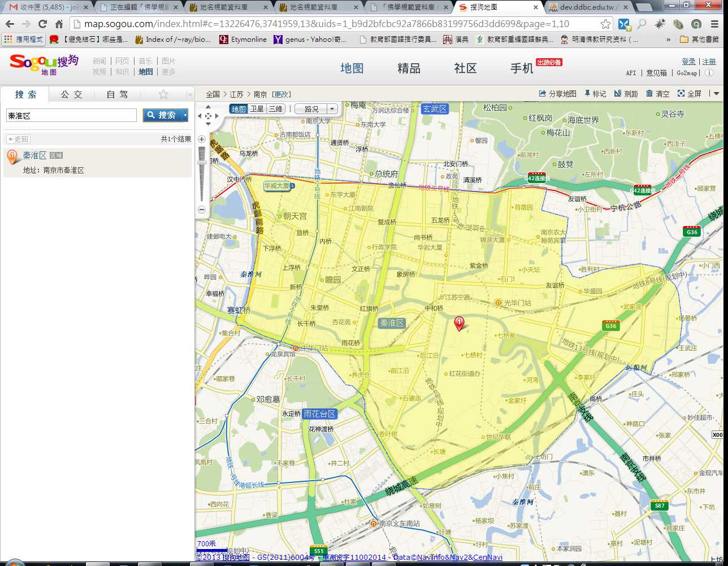Select the 测距 distance measuring tool

coord(626,94)
